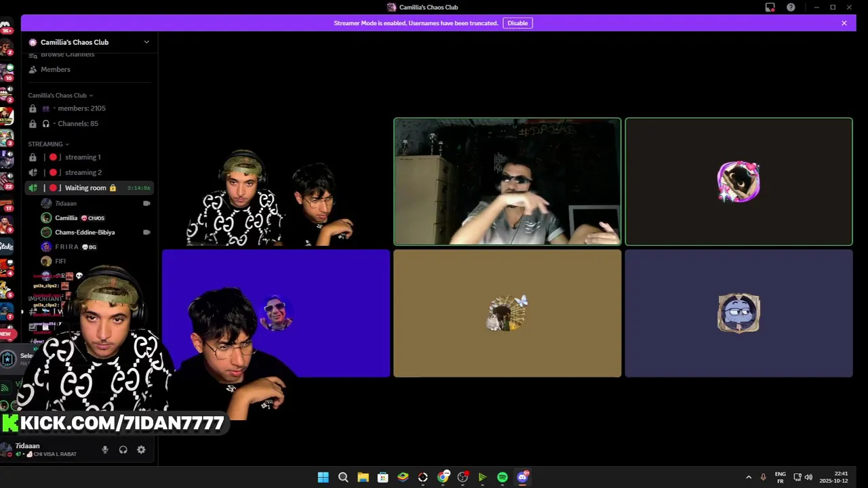This screenshot has height=488, width=868.
Task: Open the Stake server icon
Action: 6,246
